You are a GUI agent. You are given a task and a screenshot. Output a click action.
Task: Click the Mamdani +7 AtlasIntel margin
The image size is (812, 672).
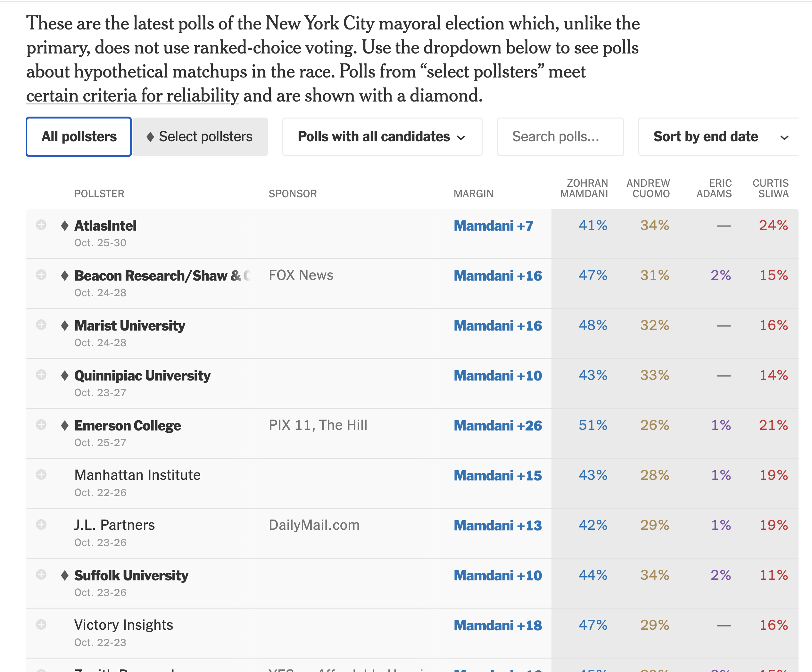point(493,226)
